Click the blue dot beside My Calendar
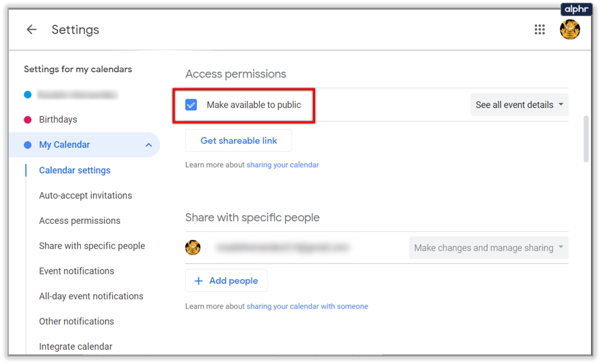Image resolution: width=601 pixels, height=364 pixels. [28, 145]
